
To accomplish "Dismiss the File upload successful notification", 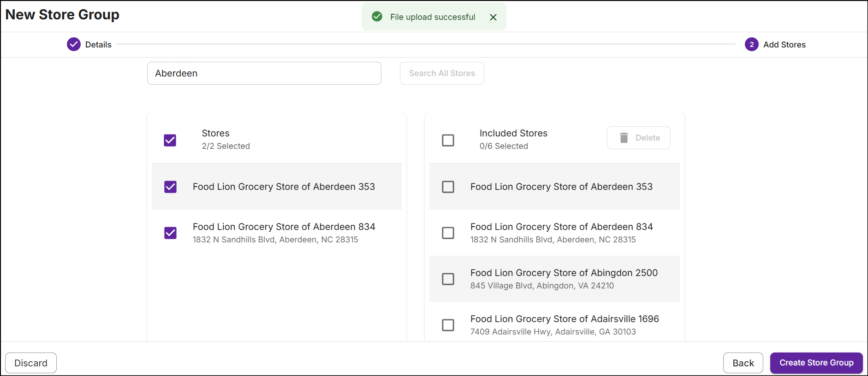I will 493,17.
